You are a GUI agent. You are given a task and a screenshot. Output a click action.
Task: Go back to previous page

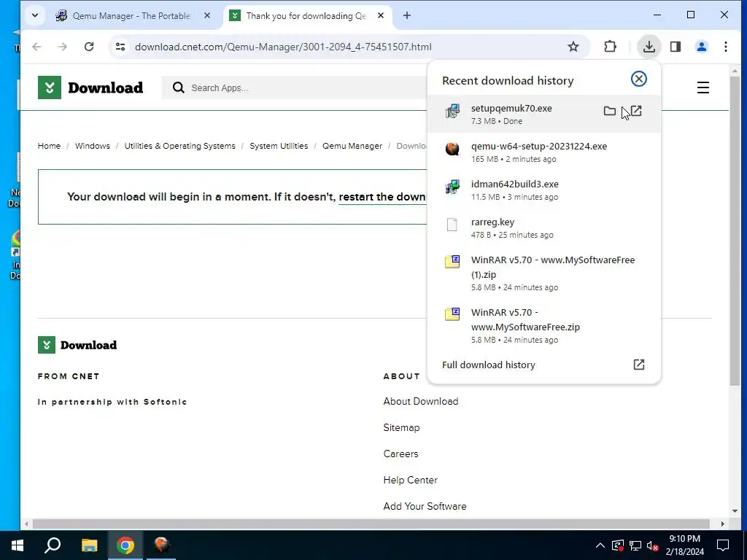pyautogui.click(x=36, y=47)
